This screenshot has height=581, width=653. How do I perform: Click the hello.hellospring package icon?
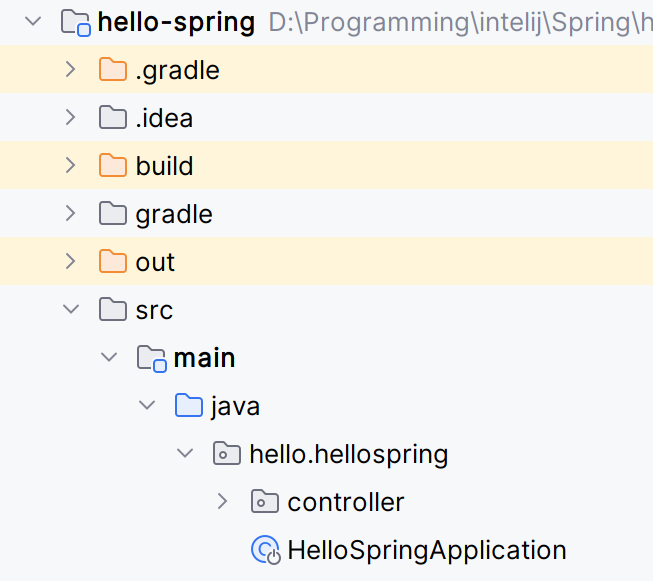(x=227, y=454)
